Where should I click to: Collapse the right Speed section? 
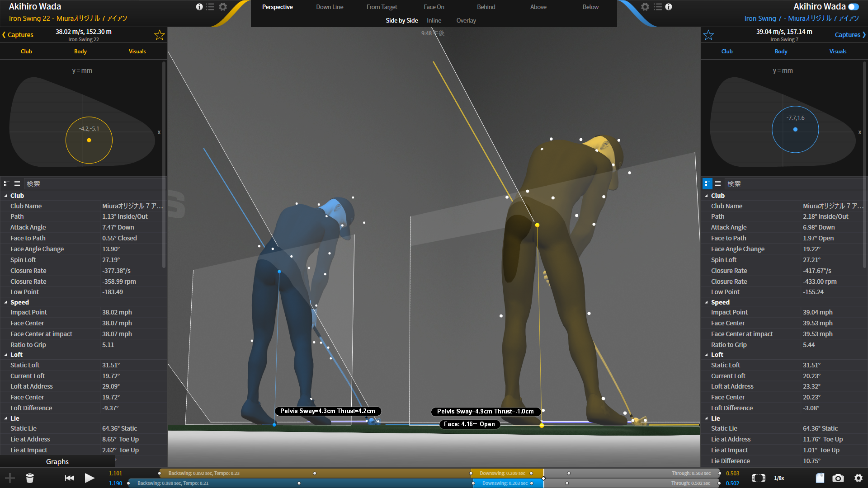(707, 302)
